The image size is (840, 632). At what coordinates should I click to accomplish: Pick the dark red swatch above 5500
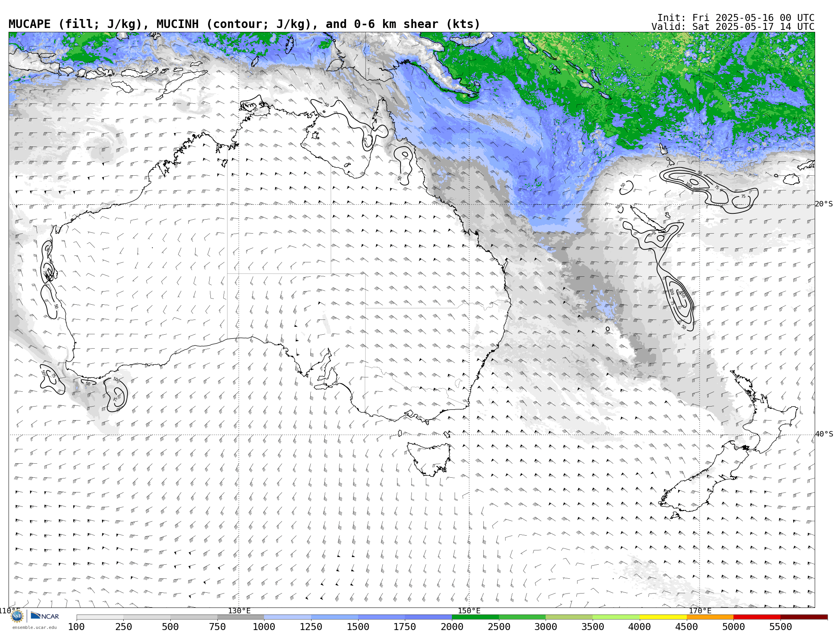tap(804, 617)
